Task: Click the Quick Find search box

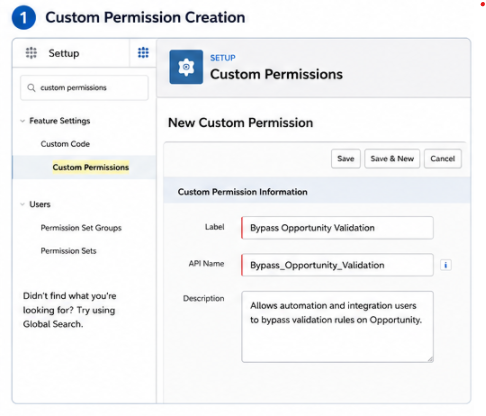Action: [x=84, y=88]
